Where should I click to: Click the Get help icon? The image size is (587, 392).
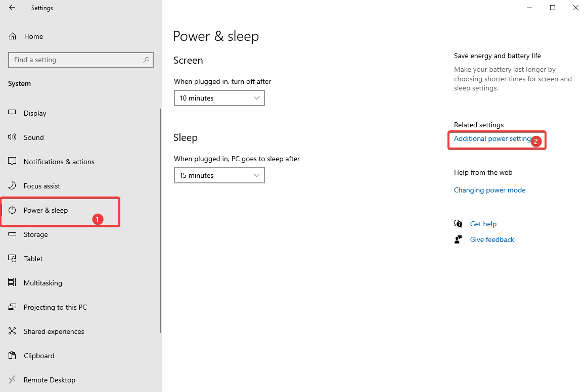point(458,223)
